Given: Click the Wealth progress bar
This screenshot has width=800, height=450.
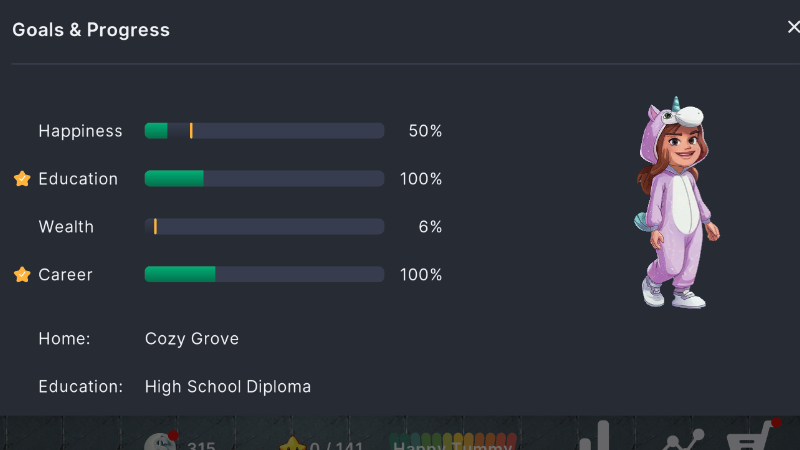Looking at the screenshot, I should (x=264, y=227).
